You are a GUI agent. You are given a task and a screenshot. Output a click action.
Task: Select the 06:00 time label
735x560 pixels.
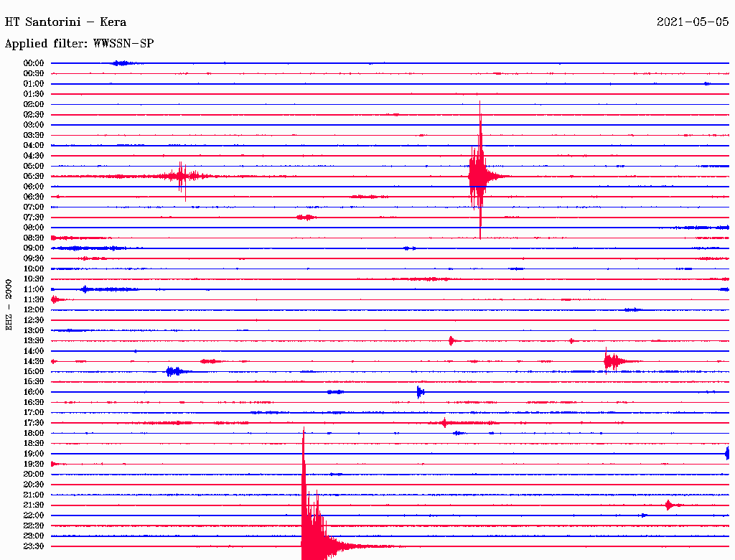tap(34, 187)
